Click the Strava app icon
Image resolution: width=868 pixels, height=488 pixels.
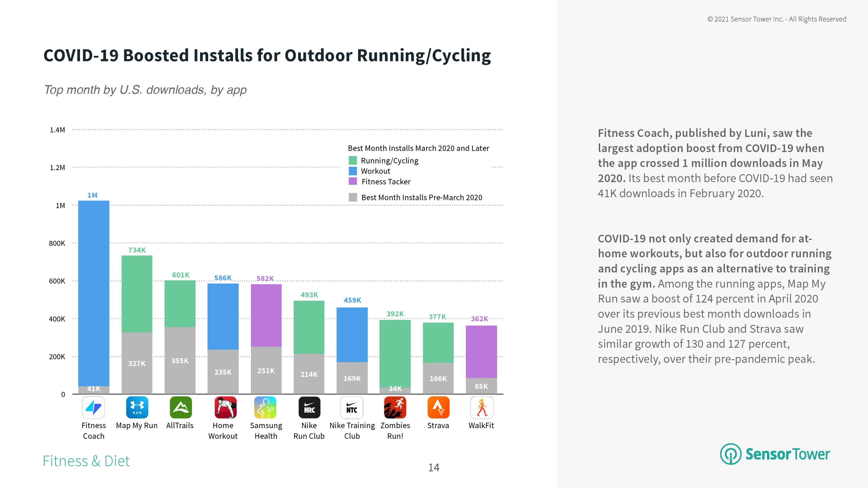tap(438, 408)
